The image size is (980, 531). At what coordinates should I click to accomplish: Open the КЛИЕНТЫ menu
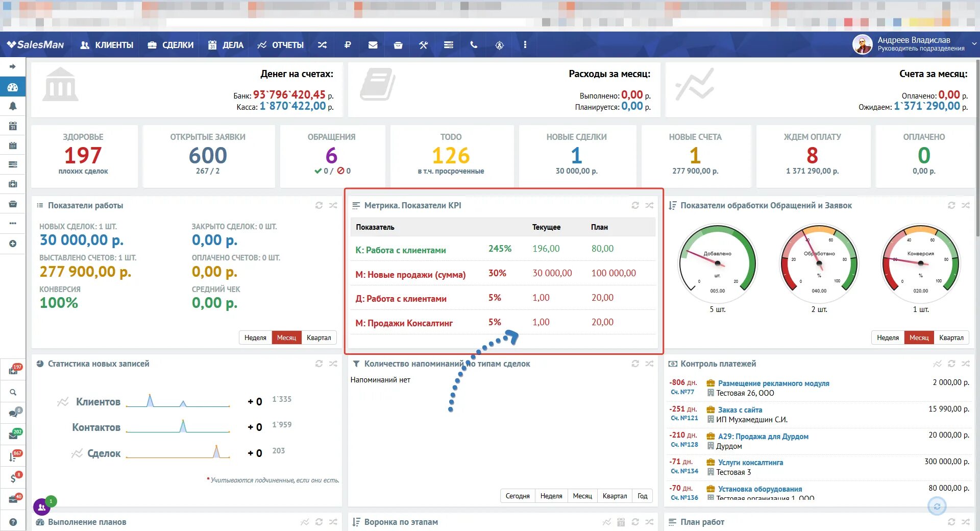pos(107,45)
